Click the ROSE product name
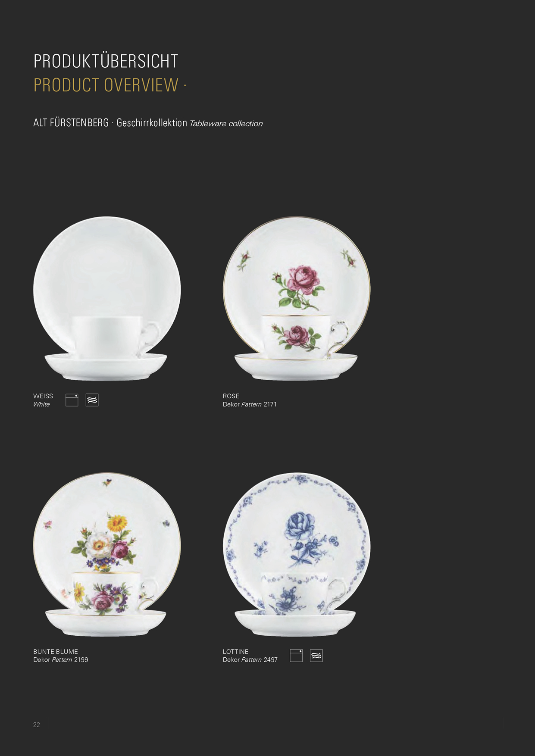This screenshot has height=756, width=535. pyautogui.click(x=231, y=396)
